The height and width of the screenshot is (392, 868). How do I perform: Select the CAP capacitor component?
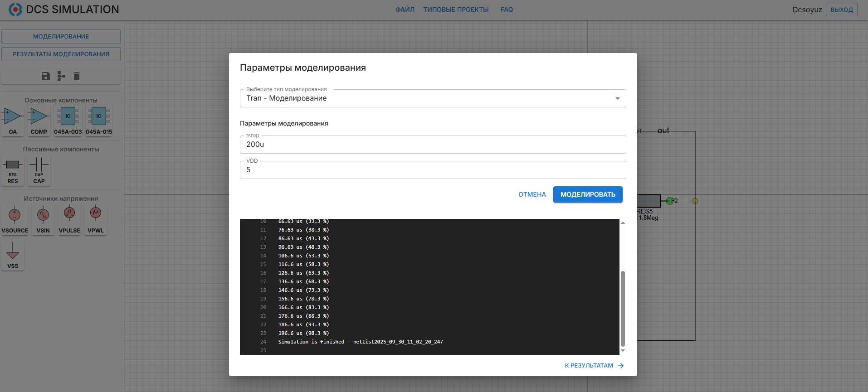[39, 170]
